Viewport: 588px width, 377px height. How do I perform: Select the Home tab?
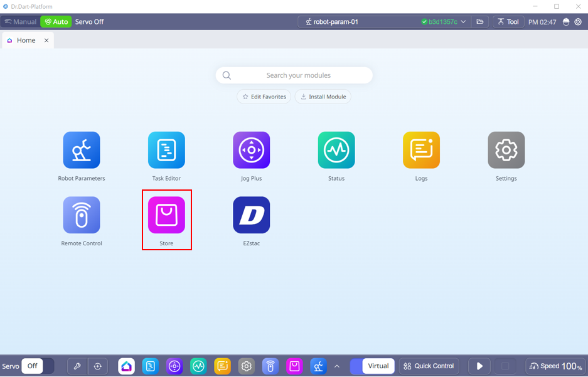click(26, 40)
